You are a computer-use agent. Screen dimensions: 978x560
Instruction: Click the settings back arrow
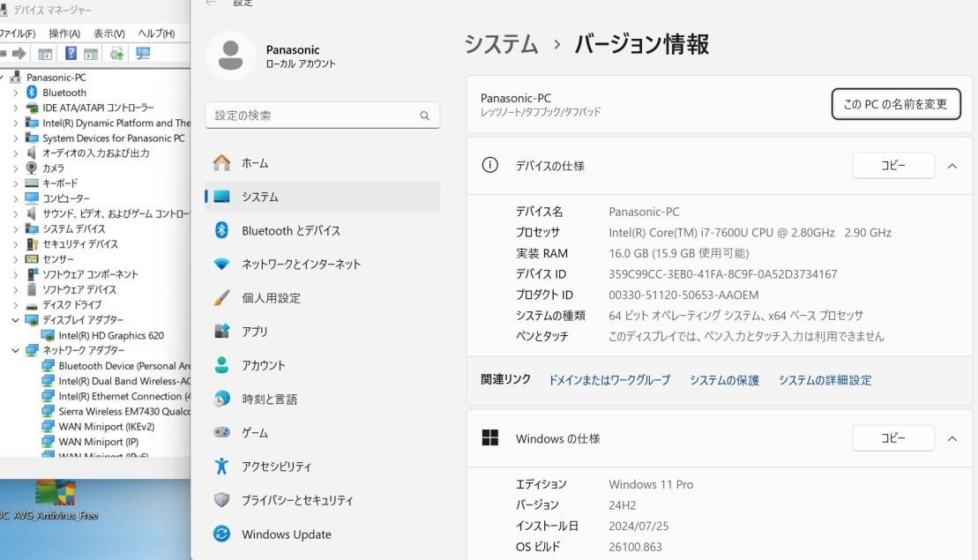click(211, 4)
